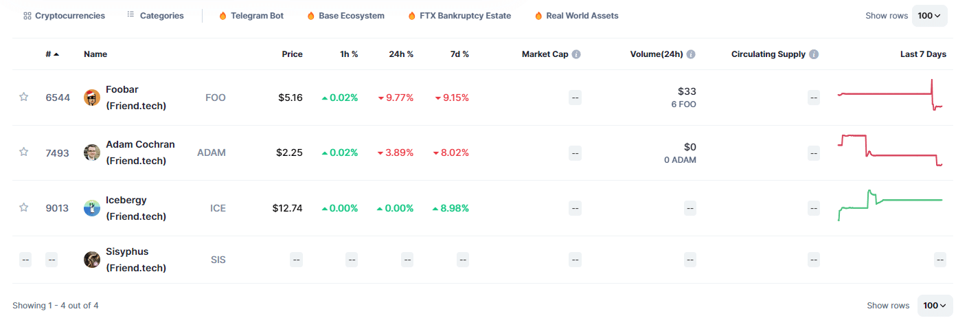The width and height of the screenshot is (980, 329).
Task: Click the ADAM ticker symbol
Action: tap(212, 152)
